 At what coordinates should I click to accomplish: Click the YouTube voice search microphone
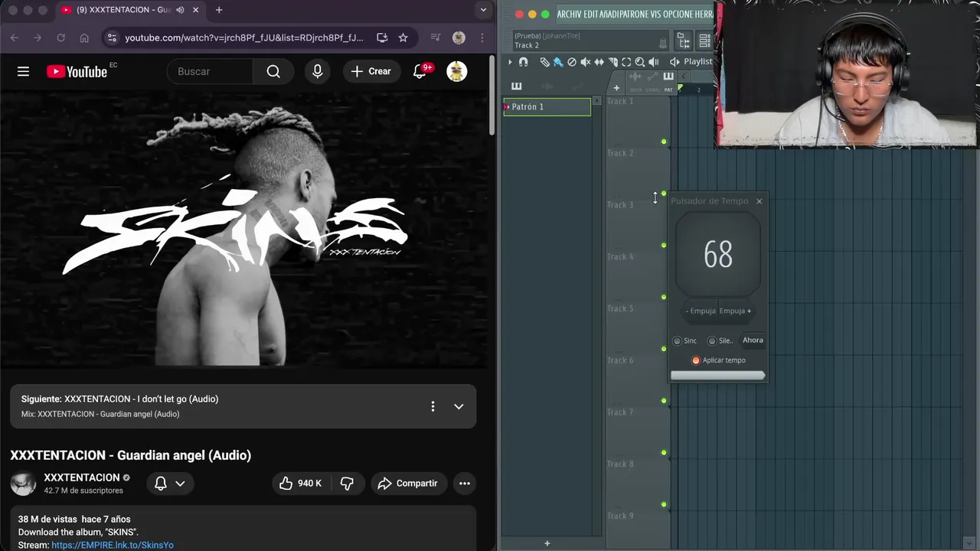[x=318, y=71]
